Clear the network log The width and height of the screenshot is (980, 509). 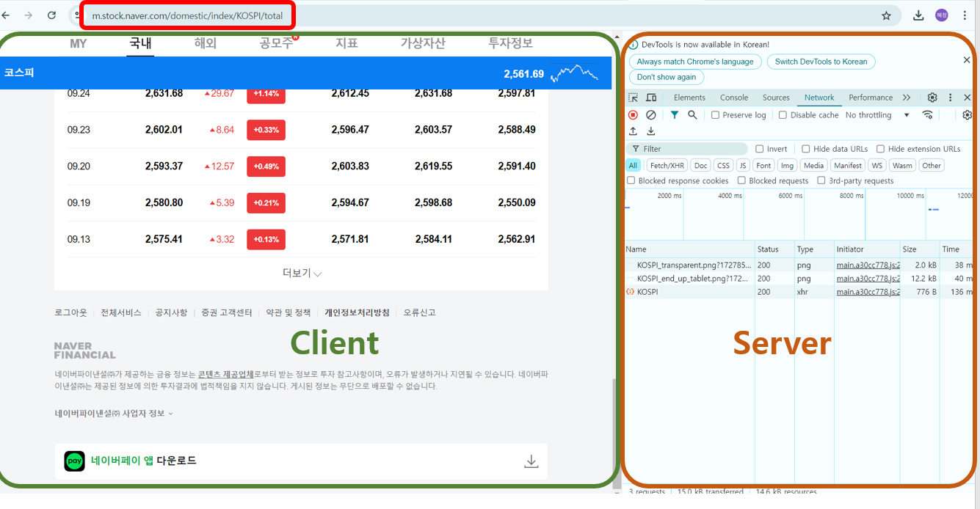[650, 115]
